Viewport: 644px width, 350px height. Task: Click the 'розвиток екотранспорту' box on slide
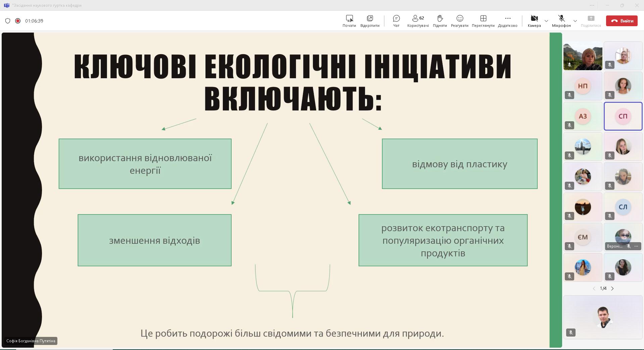pyautogui.click(x=443, y=240)
